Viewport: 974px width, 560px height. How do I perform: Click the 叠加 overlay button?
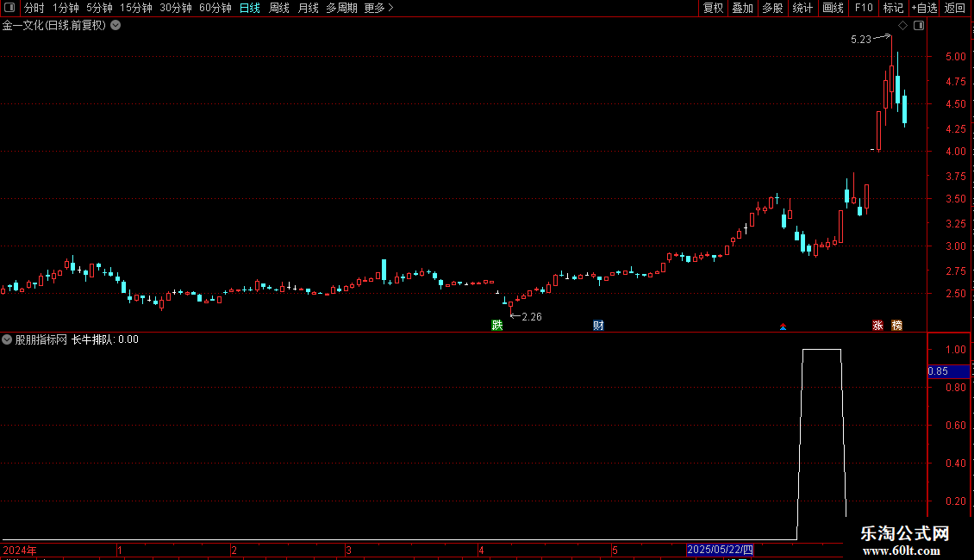pos(742,8)
